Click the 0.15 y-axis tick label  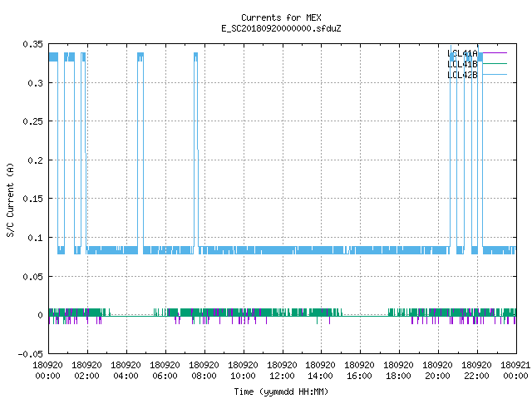(x=33, y=199)
